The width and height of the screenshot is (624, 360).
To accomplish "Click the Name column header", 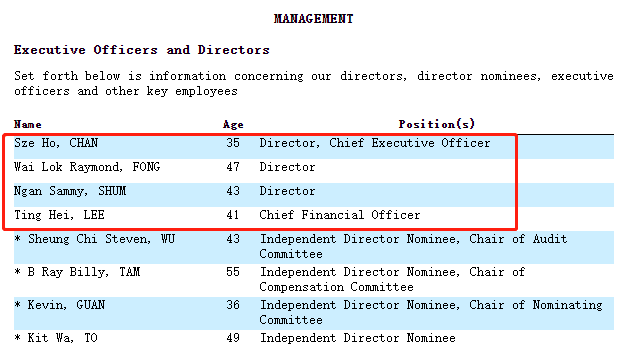I will pyautogui.click(x=27, y=125).
